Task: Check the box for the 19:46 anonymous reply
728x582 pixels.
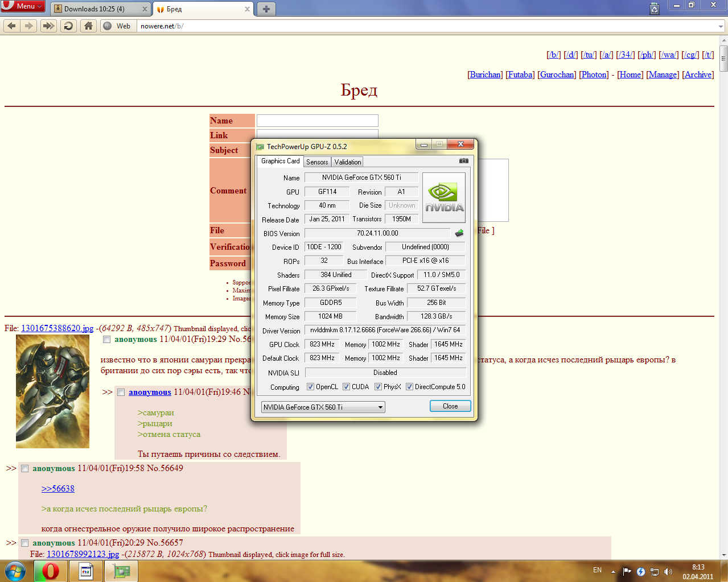Action: 121,393
